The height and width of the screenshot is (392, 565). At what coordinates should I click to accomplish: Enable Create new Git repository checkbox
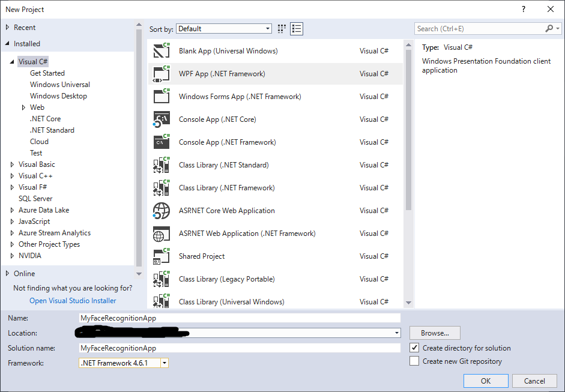tap(414, 361)
